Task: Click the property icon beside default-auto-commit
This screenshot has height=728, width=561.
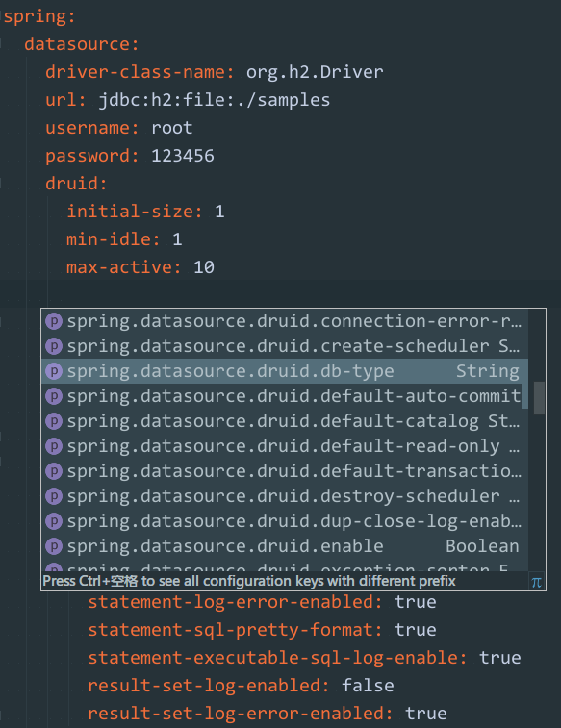Action: tap(54, 396)
